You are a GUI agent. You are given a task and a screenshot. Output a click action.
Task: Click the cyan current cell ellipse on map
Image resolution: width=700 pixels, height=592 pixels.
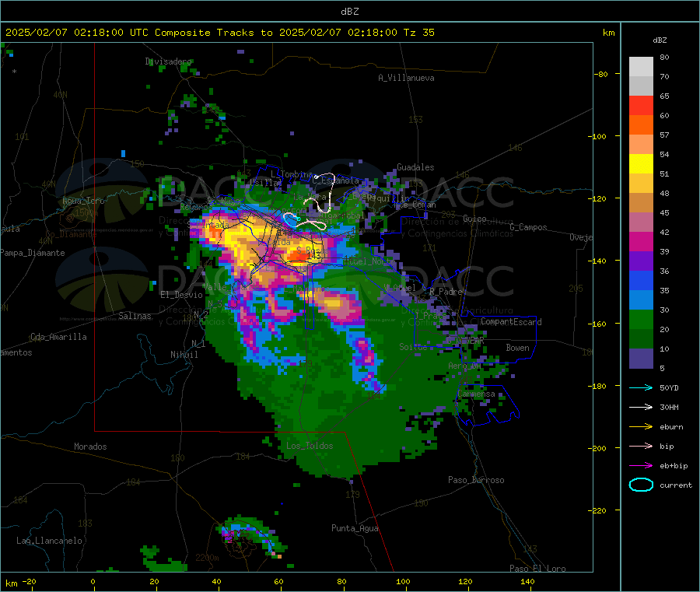tap(291, 219)
